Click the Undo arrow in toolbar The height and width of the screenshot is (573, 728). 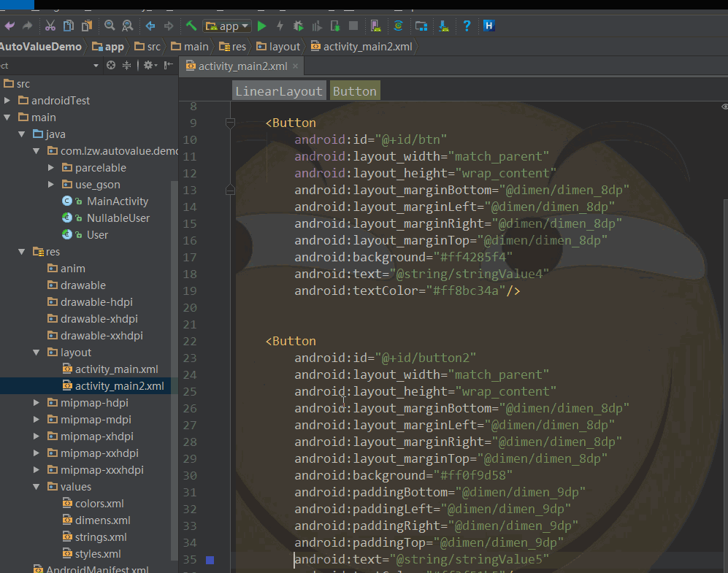[x=9, y=26]
